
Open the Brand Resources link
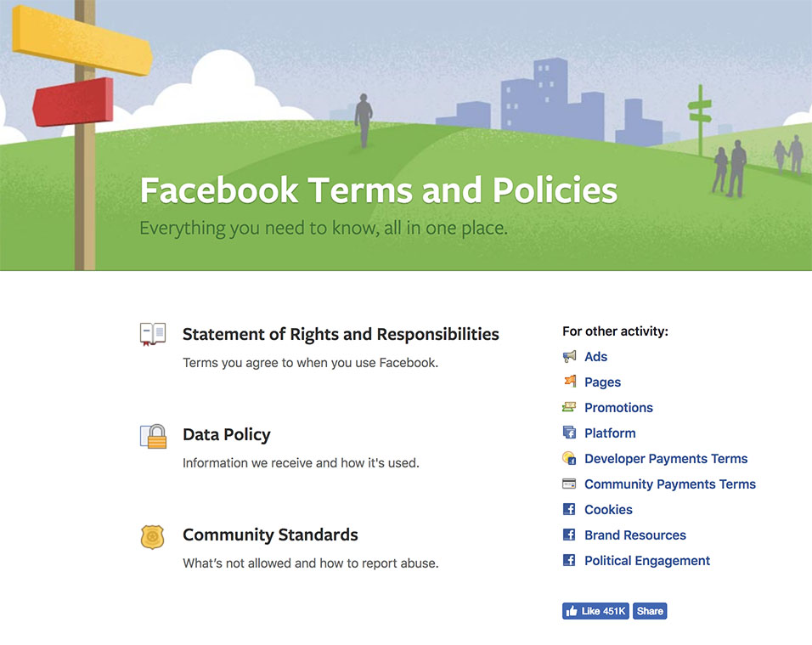coord(634,535)
